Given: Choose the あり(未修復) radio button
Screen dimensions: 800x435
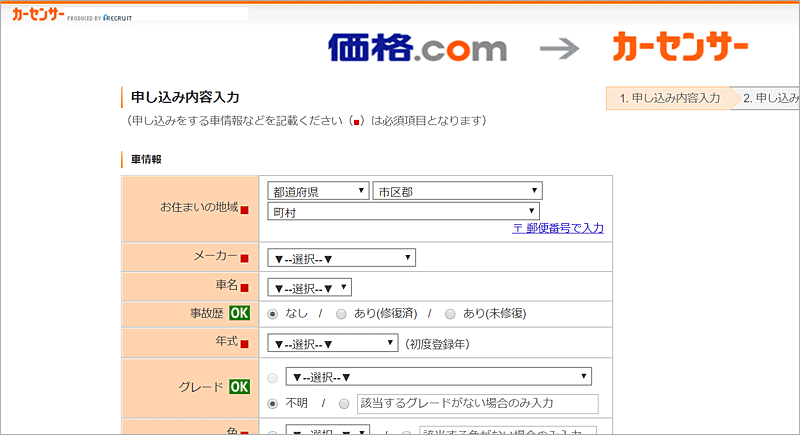Looking at the screenshot, I should (450, 314).
